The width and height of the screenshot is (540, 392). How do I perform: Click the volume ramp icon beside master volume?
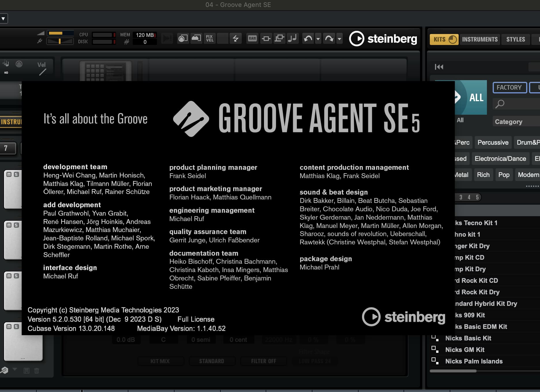(41, 33)
